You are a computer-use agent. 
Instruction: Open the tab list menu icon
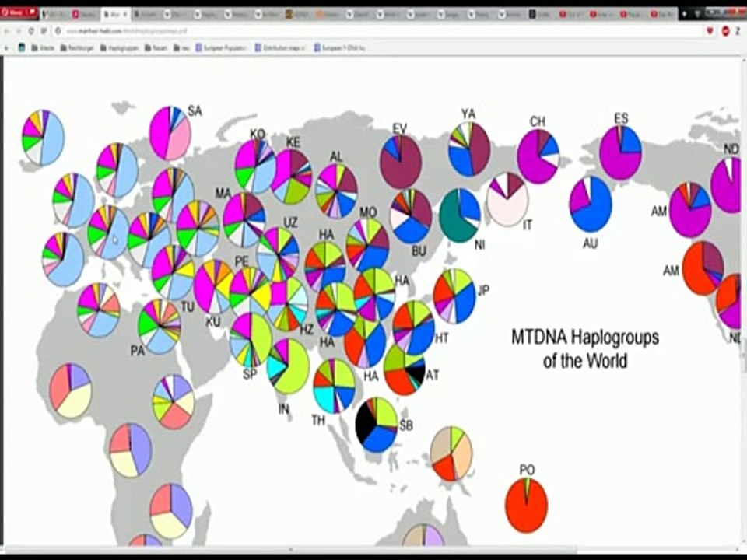click(x=697, y=14)
